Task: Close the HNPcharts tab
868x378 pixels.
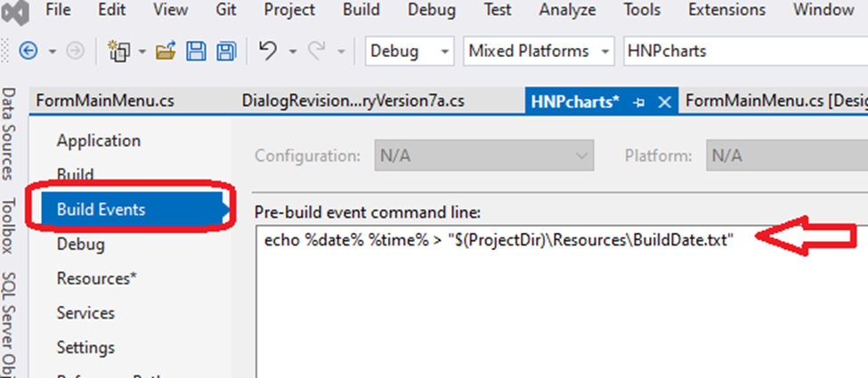Action: [x=663, y=101]
